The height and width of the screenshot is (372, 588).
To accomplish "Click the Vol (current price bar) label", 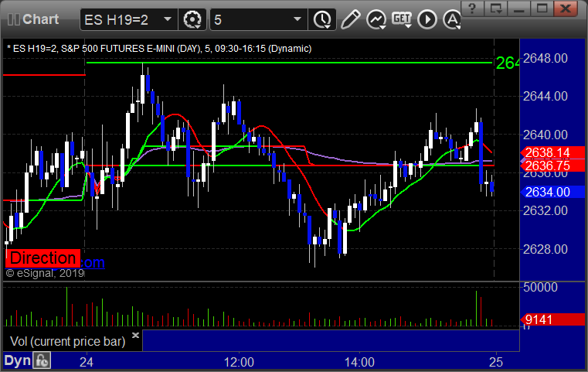I will 67,341.
